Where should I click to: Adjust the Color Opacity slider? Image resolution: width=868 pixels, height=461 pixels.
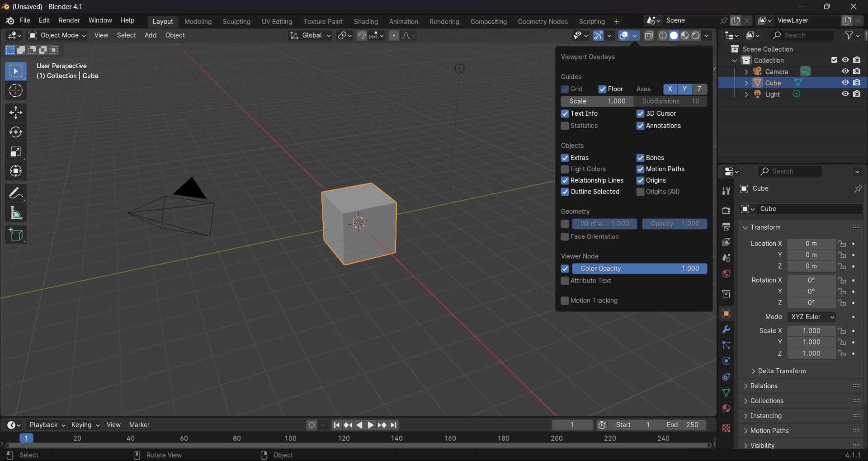click(639, 268)
